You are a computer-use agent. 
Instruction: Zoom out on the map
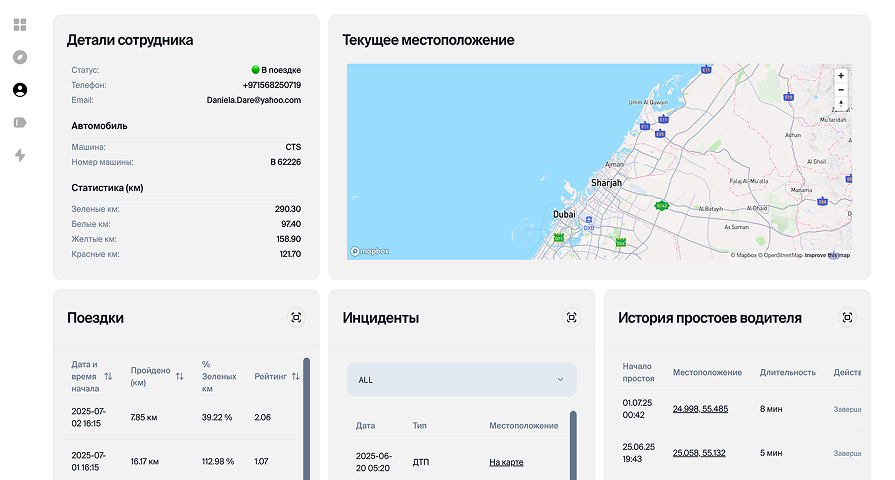(841, 90)
